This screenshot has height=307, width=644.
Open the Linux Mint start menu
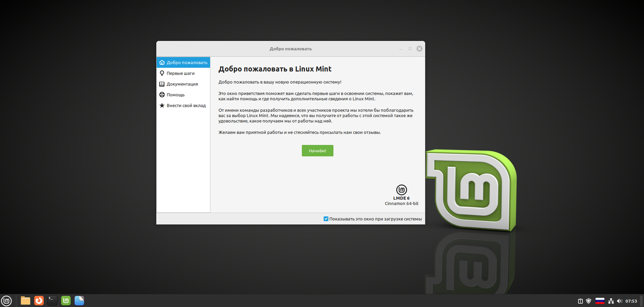click(6, 301)
